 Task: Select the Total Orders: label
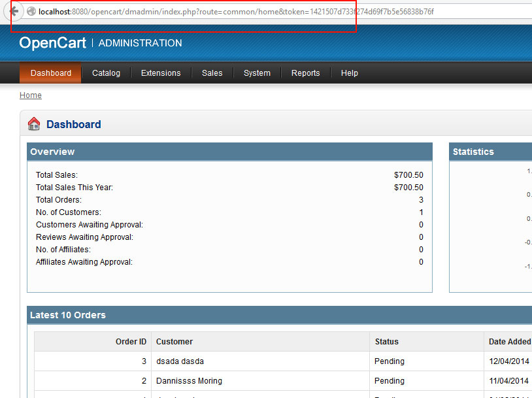59,200
